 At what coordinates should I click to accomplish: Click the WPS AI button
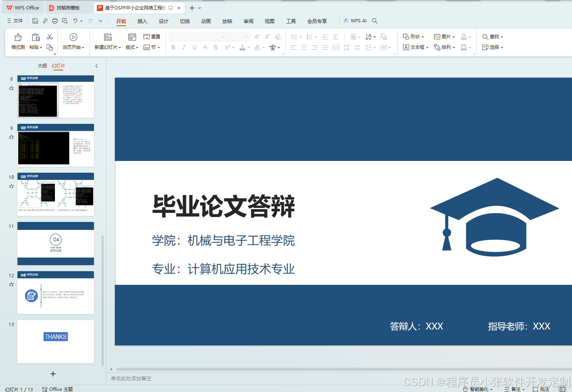[x=355, y=20]
